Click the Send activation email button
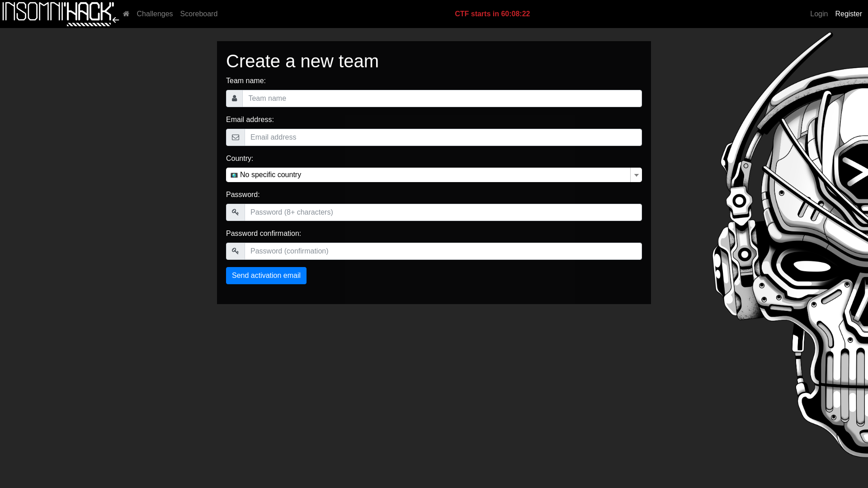 coord(266,275)
